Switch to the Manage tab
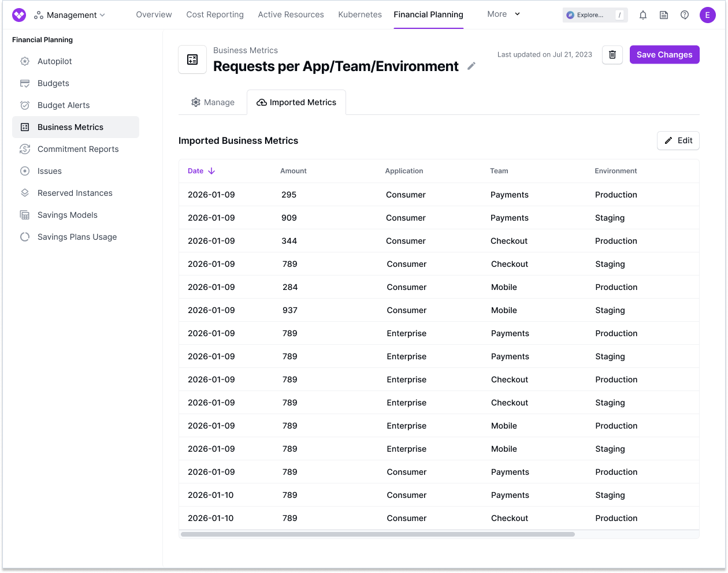This screenshot has width=728, height=573. click(213, 102)
